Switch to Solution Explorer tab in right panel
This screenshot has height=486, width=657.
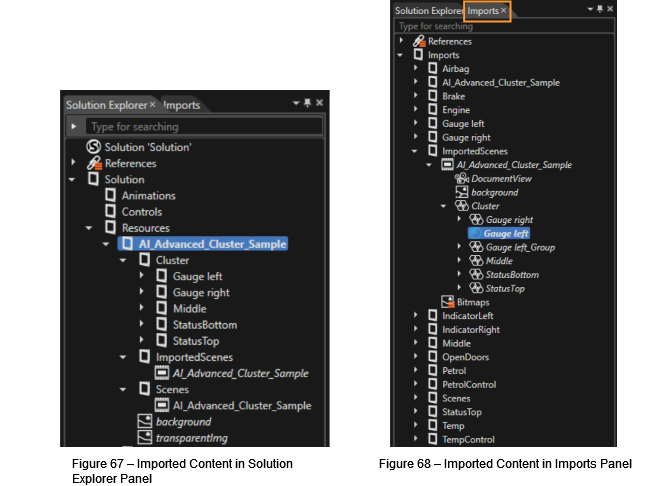428,11
